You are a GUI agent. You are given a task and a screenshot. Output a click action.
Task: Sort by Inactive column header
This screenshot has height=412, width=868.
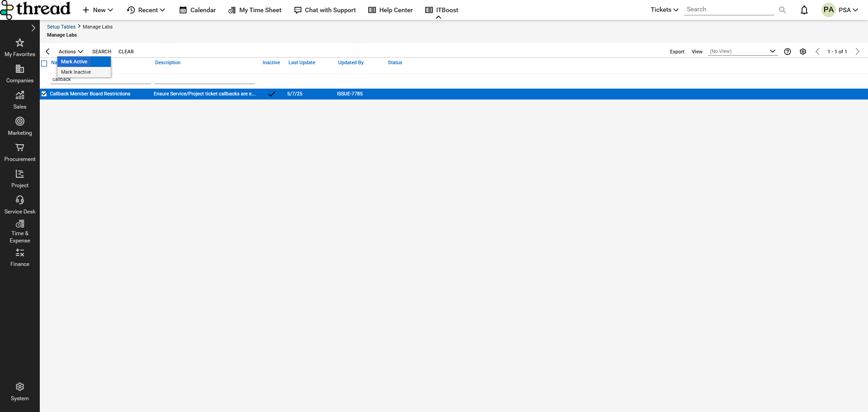click(x=271, y=62)
